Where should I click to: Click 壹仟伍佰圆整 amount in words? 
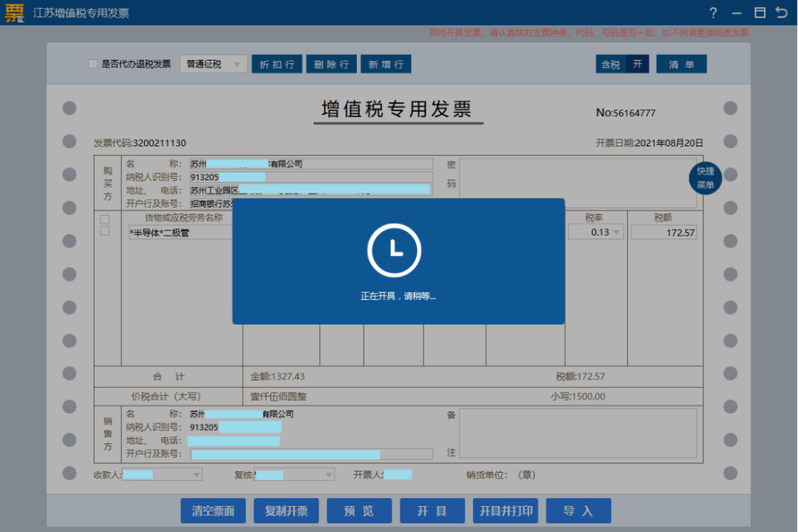point(279,397)
